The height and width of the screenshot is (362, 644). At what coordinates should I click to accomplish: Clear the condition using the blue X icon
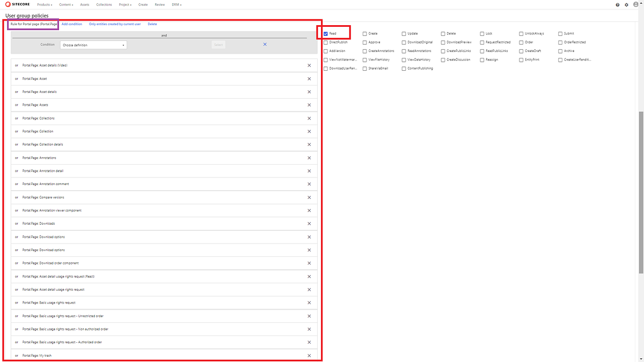pos(265,45)
